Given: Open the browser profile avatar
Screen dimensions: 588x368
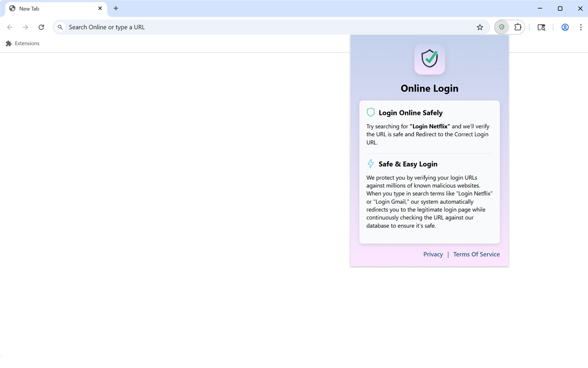Looking at the screenshot, I should [565, 27].
